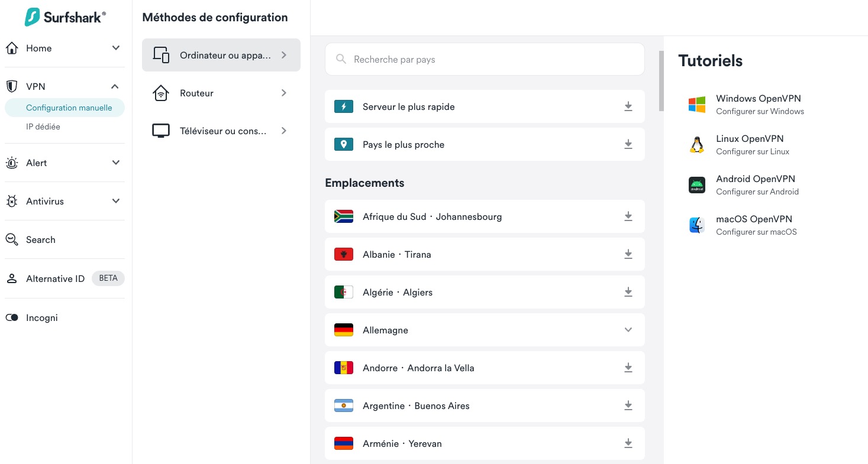Click Afrique du Sud · Johannesbourg text
Screen dimensions: 868x464
coord(432,216)
